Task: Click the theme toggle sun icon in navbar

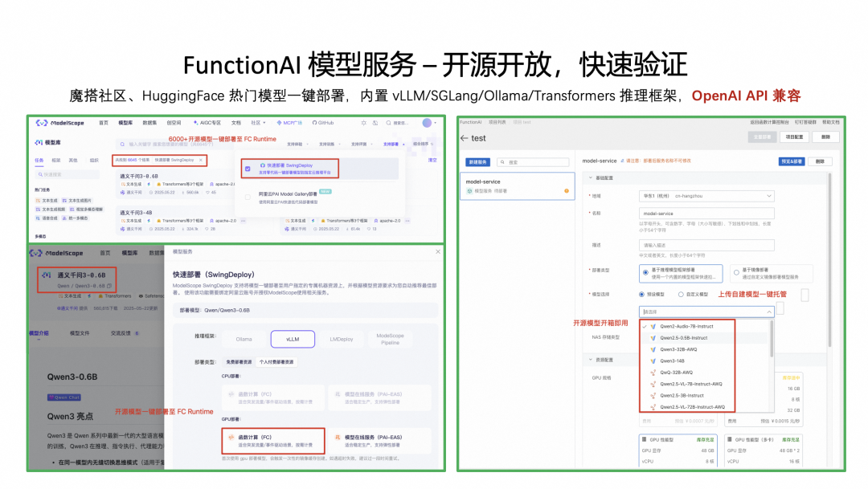Action: pos(364,123)
